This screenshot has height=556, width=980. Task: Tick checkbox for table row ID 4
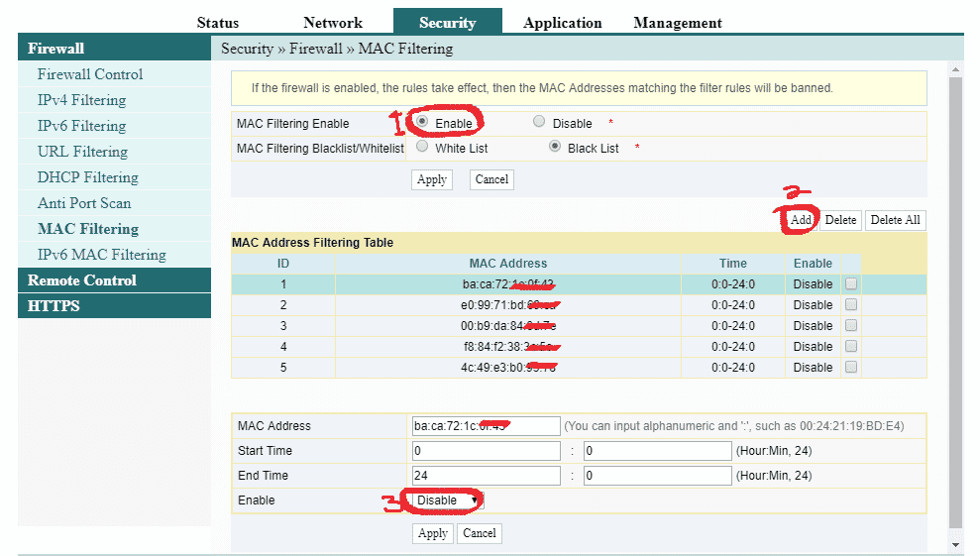click(851, 346)
